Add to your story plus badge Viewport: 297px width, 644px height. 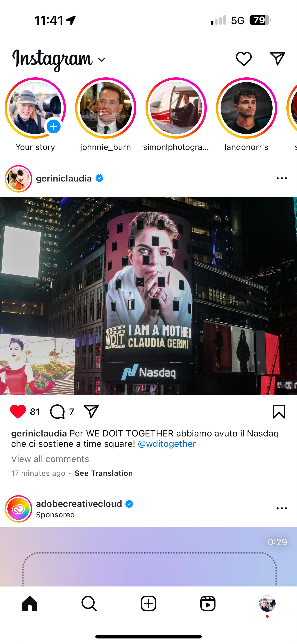coord(53,126)
